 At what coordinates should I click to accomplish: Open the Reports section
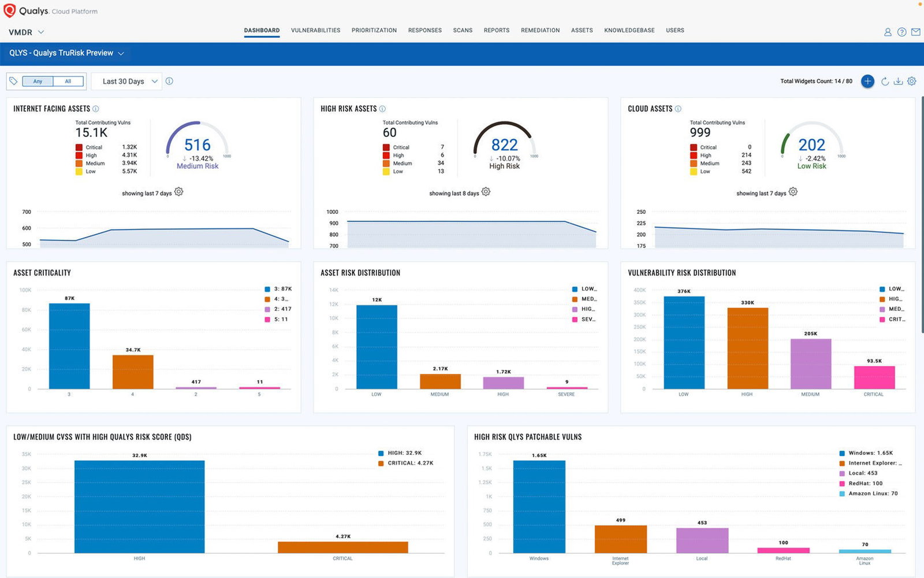(x=497, y=30)
